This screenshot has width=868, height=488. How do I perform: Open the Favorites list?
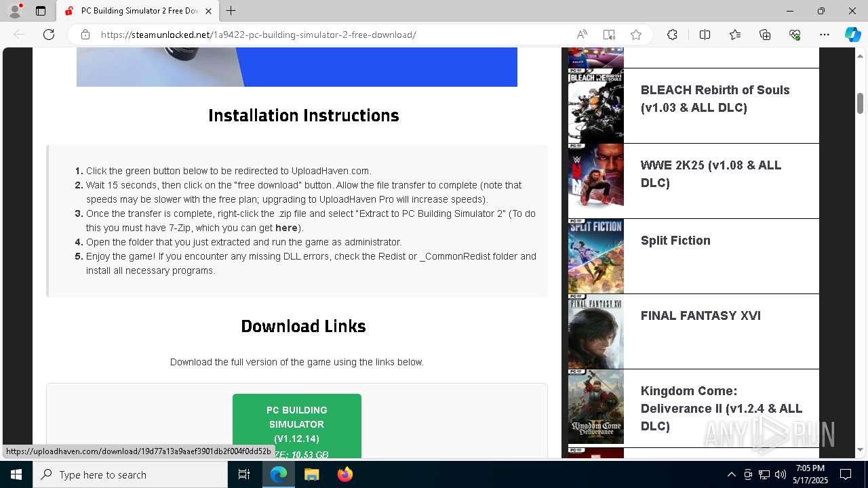coord(735,35)
